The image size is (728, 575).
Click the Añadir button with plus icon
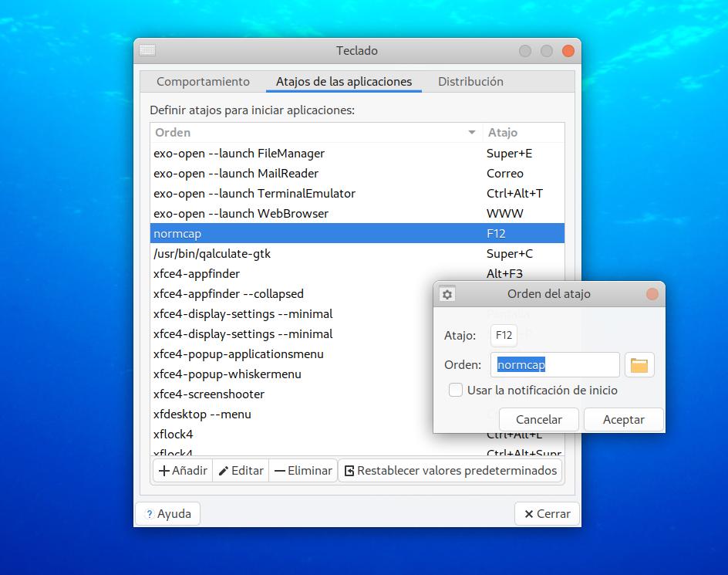tap(183, 470)
